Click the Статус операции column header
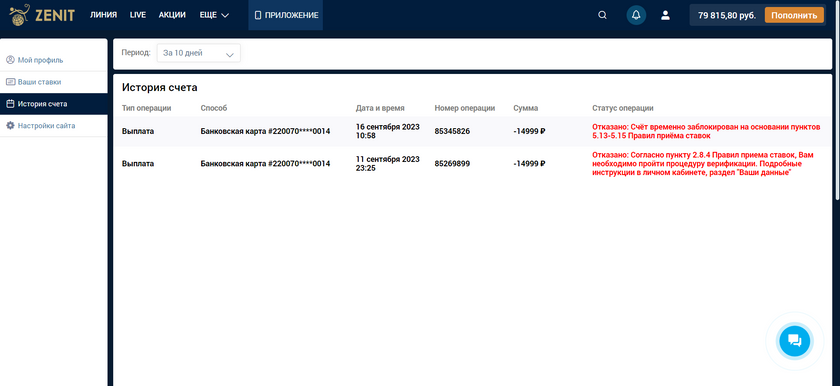The image size is (840, 386). tap(622, 108)
